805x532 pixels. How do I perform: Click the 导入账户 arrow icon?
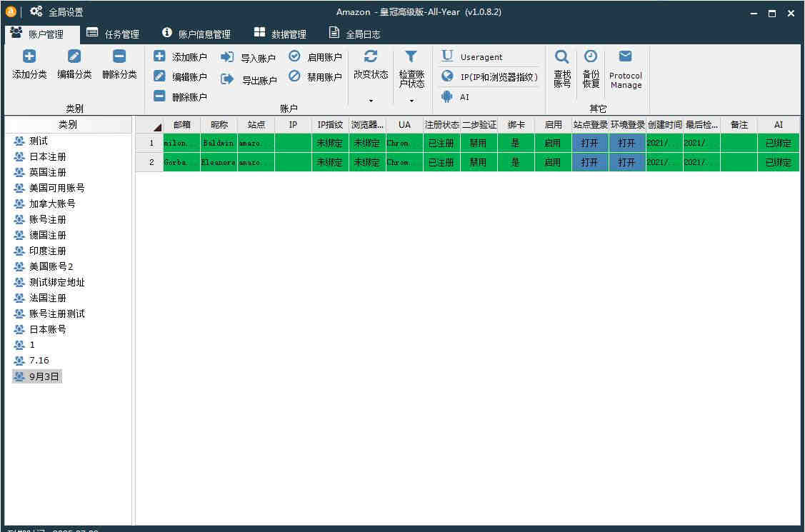tap(227, 57)
